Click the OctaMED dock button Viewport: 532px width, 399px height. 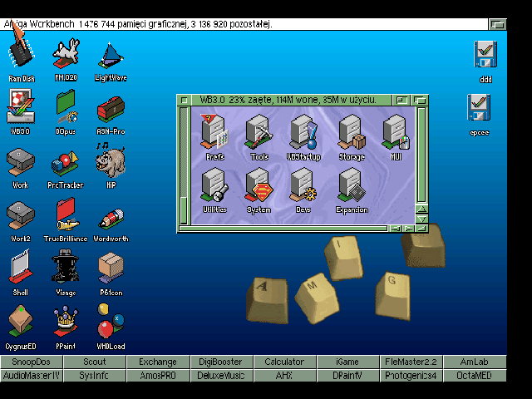pyautogui.click(x=475, y=376)
